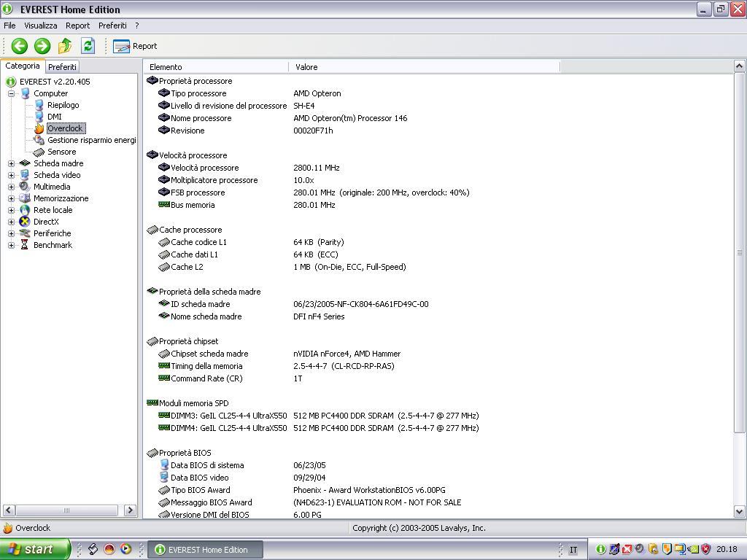Click the Scheda madre category icon
This screenshot has width=747, height=560.
(x=25, y=163)
